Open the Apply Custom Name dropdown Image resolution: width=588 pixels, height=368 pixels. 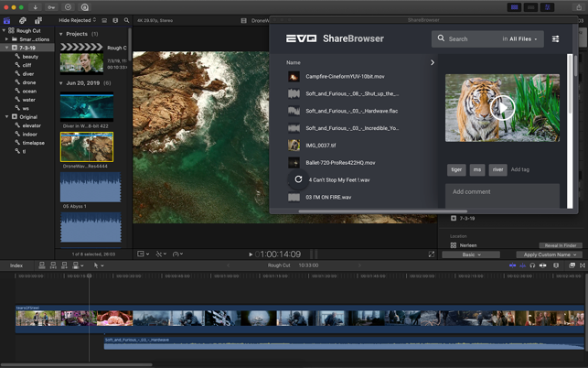point(550,254)
